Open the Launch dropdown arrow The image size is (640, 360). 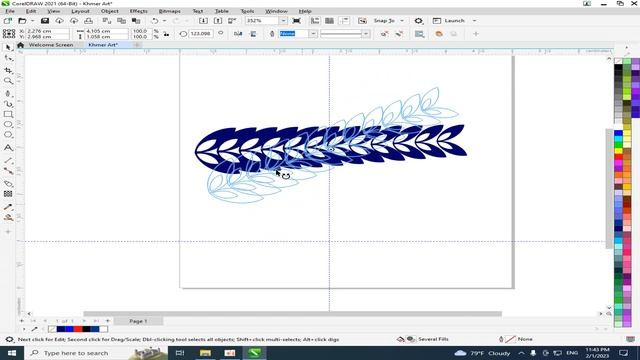pyautogui.click(x=474, y=21)
